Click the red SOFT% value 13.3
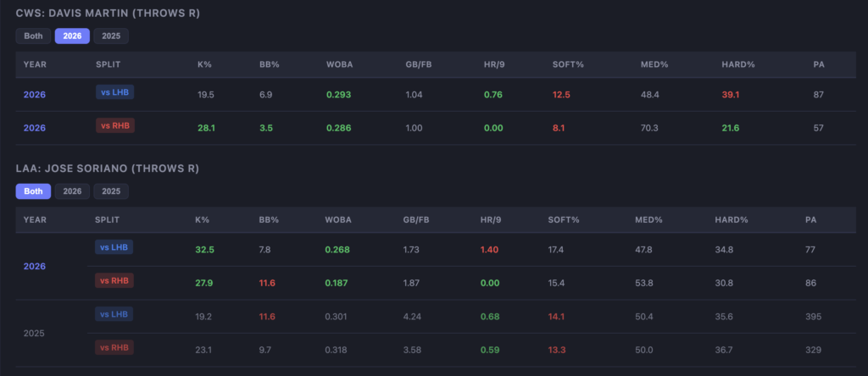Viewport: 868px width, 376px height. pos(557,350)
